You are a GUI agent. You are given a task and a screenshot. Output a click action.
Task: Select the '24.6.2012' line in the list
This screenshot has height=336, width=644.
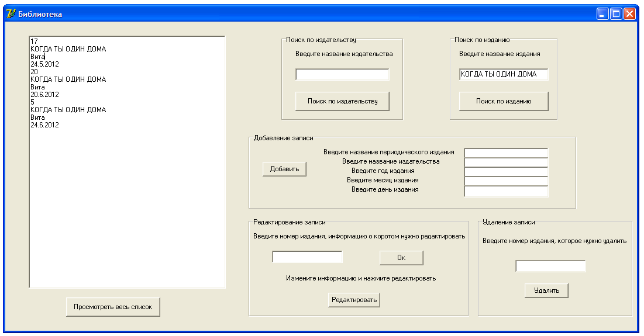click(45, 124)
